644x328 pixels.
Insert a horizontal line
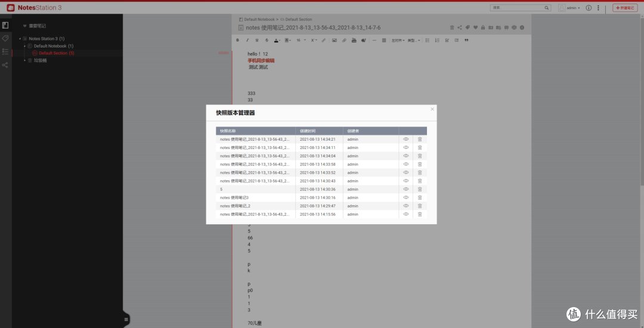point(374,40)
